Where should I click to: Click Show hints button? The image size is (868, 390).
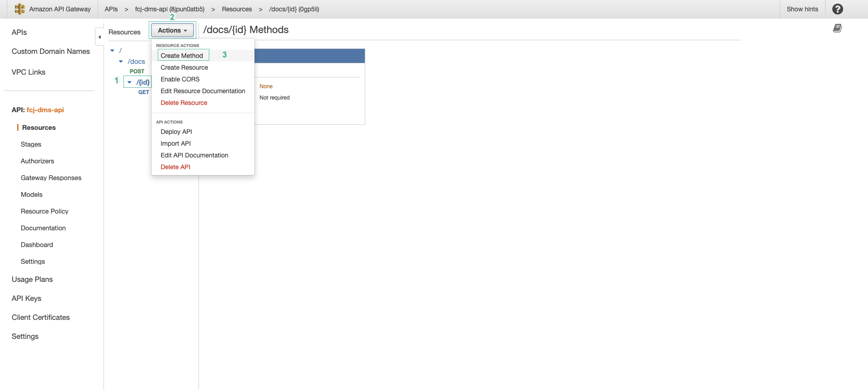point(802,9)
